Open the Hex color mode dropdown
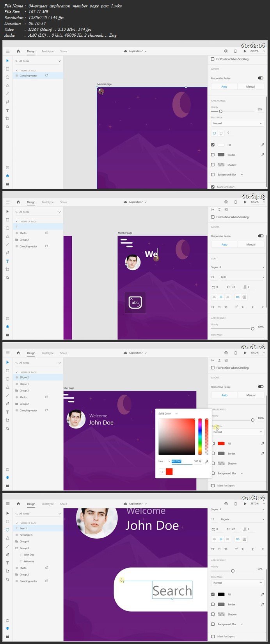 pyautogui.click(x=164, y=462)
